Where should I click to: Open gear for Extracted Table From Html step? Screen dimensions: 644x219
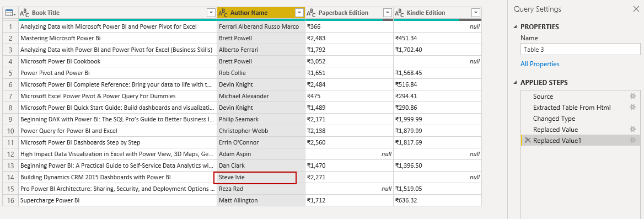click(633, 107)
